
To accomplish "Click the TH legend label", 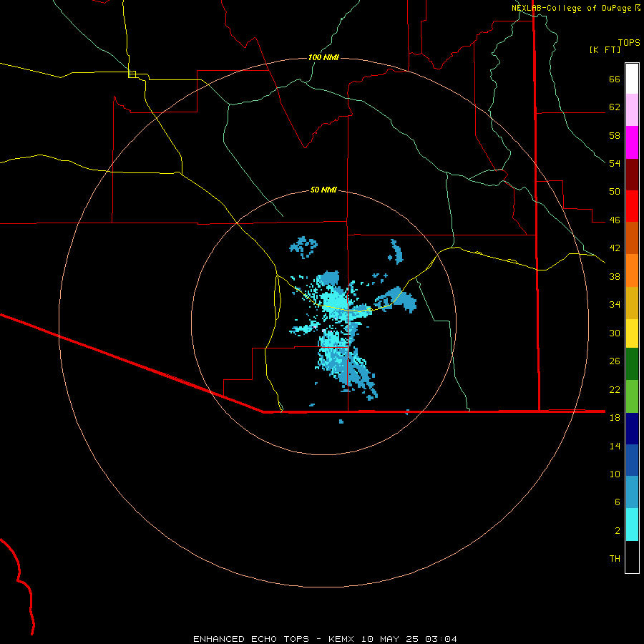I will pos(615,559).
